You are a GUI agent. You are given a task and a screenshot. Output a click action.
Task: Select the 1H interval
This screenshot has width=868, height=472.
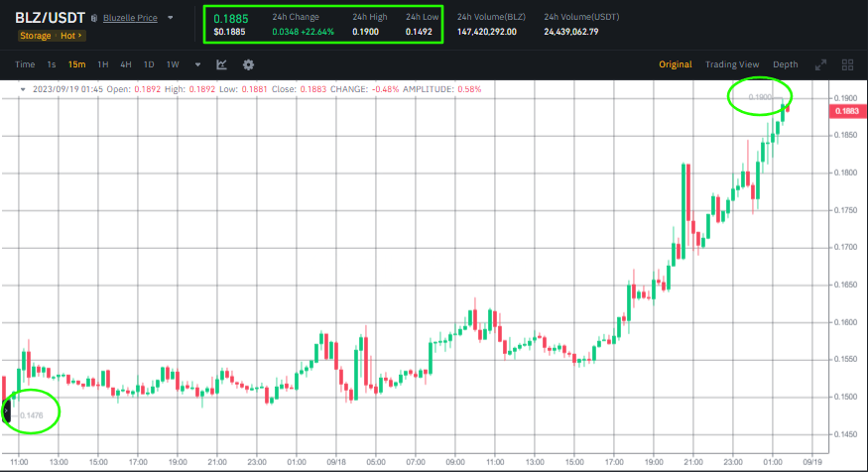103,64
